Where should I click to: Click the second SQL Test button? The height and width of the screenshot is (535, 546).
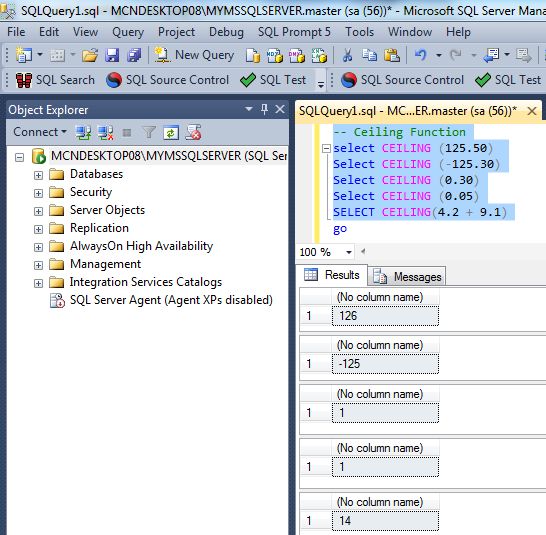click(508, 80)
